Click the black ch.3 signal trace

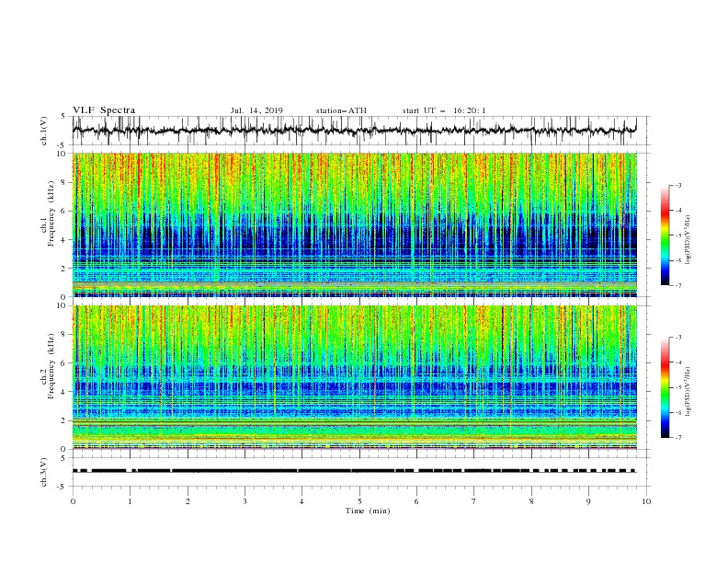[x=354, y=471]
